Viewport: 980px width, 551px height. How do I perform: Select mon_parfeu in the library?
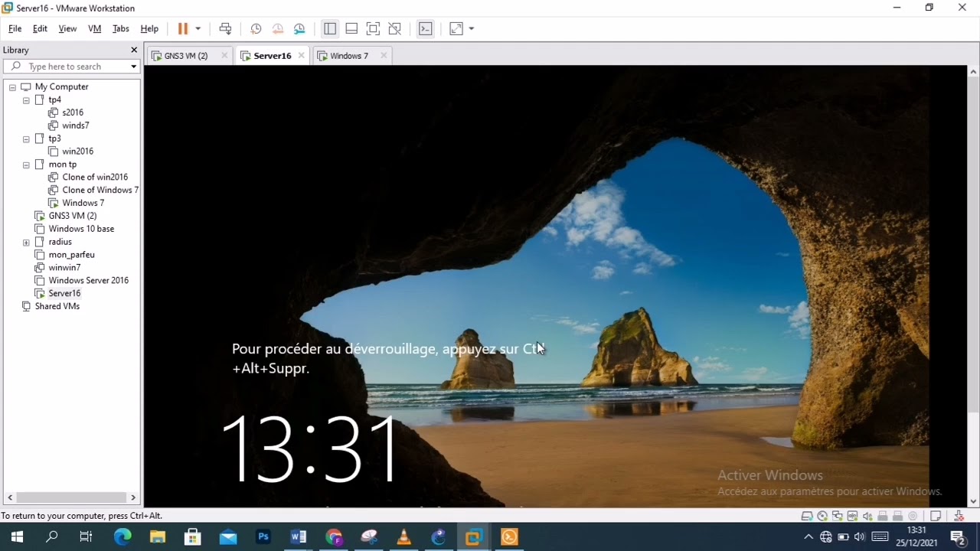pyautogui.click(x=71, y=255)
